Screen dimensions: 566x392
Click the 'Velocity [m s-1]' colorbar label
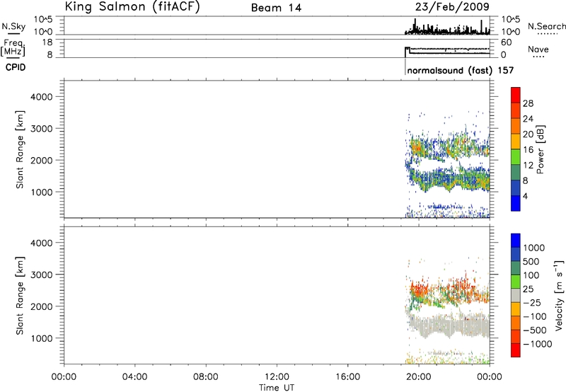[x=559, y=295]
